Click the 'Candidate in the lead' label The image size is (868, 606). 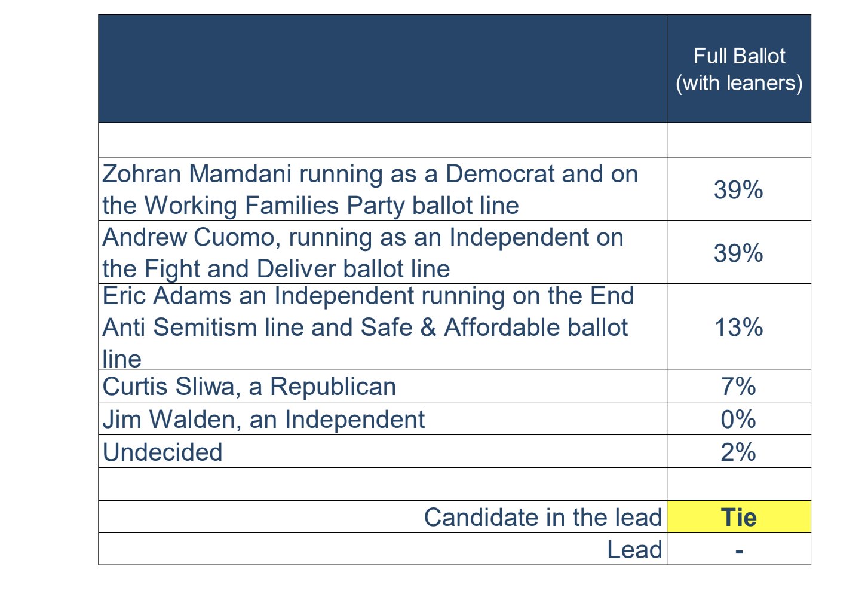click(542, 517)
